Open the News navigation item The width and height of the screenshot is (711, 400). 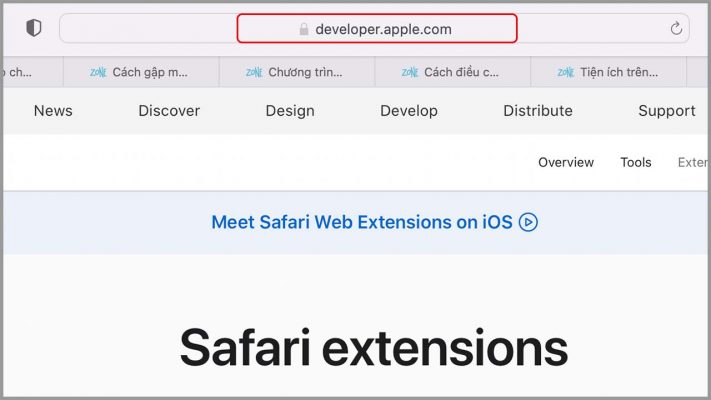pos(53,111)
